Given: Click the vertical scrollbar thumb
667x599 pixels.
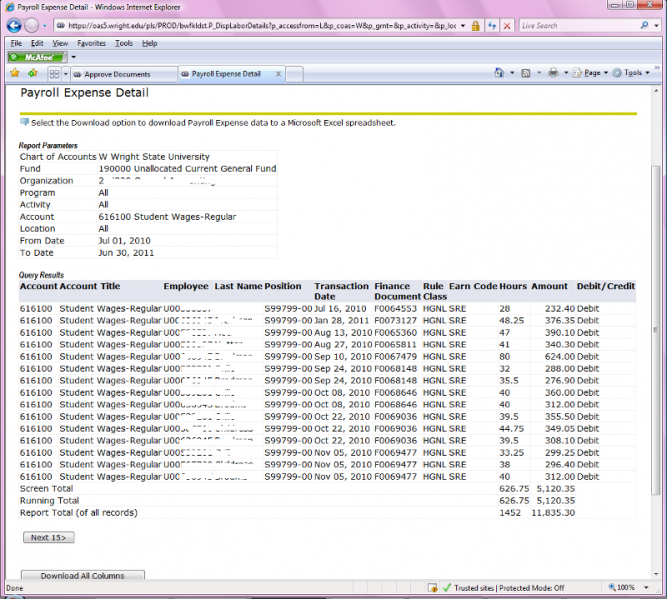Looking at the screenshot, I should pos(656,330).
